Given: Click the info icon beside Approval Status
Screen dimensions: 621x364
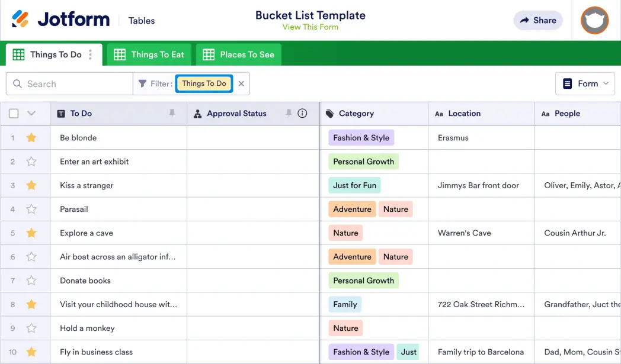Looking at the screenshot, I should click(x=302, y=113).
